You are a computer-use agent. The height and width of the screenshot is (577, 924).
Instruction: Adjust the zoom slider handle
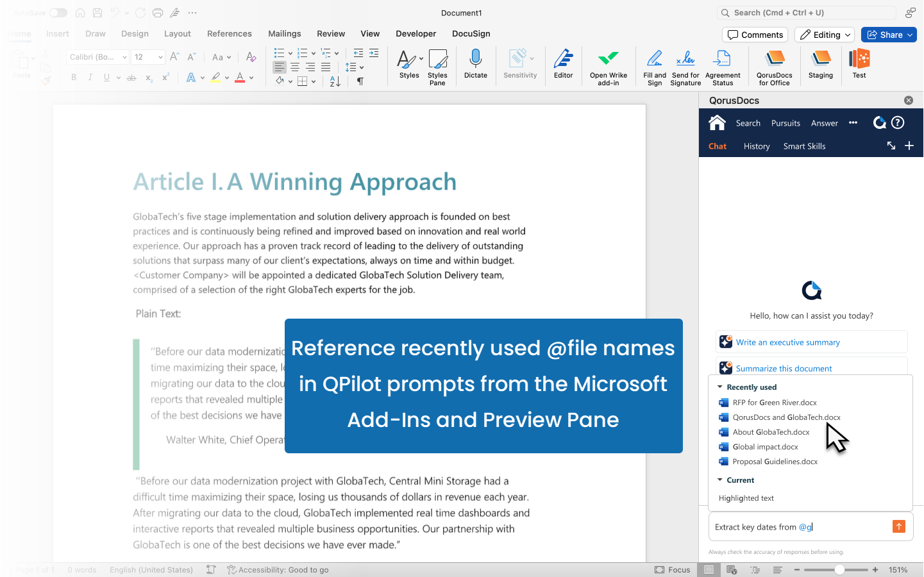tap(839, 570)
